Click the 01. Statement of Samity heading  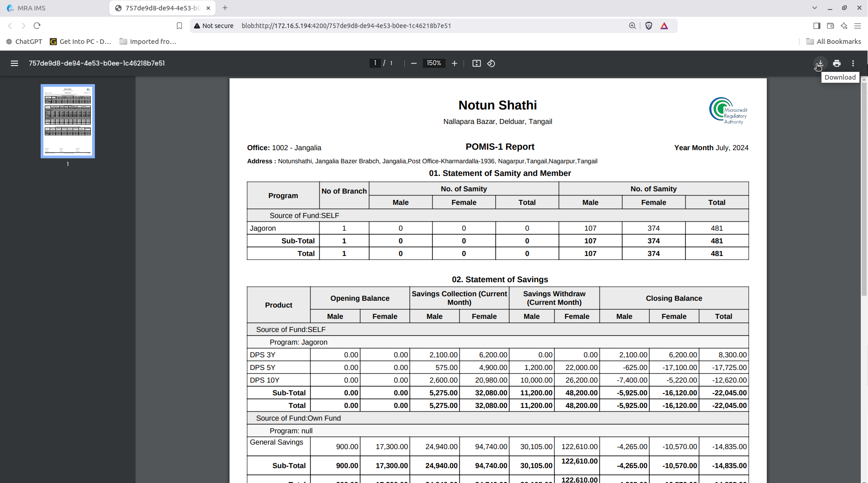pos(500,173)
